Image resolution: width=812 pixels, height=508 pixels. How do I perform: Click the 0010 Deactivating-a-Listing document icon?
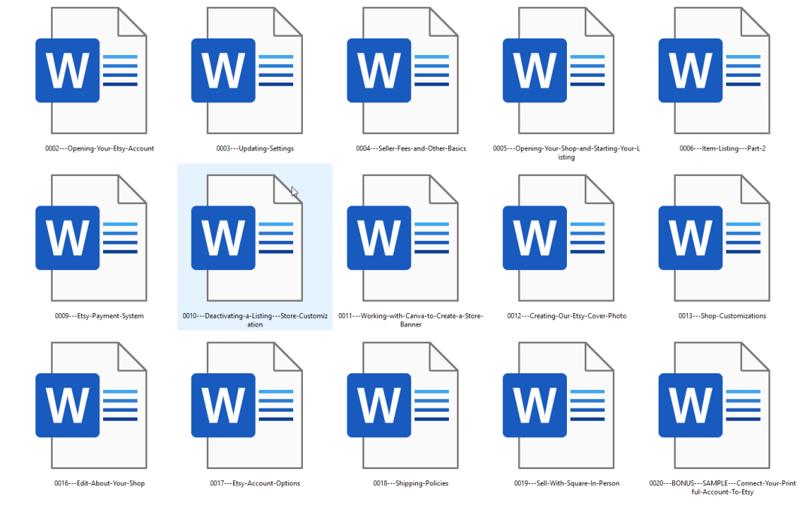[247, 238]
